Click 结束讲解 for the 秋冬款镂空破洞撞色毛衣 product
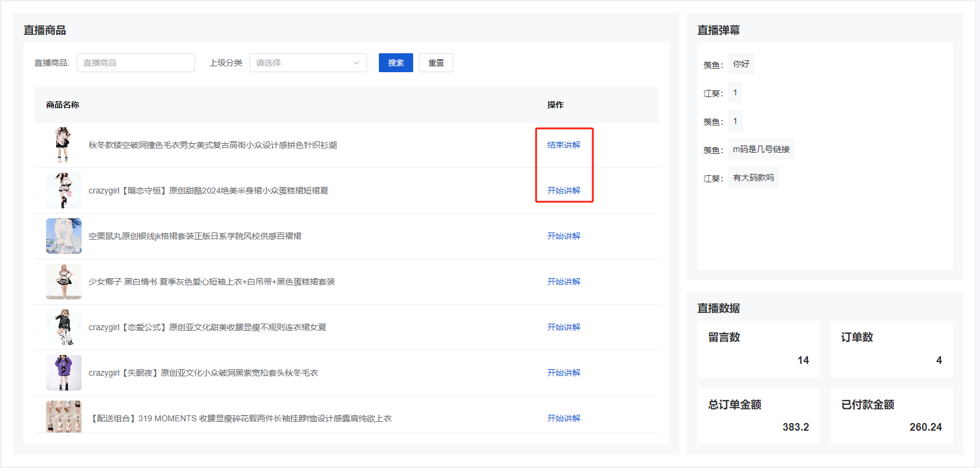Image resolution: width=980 pixels, height=468 pixels. [564, 145]
